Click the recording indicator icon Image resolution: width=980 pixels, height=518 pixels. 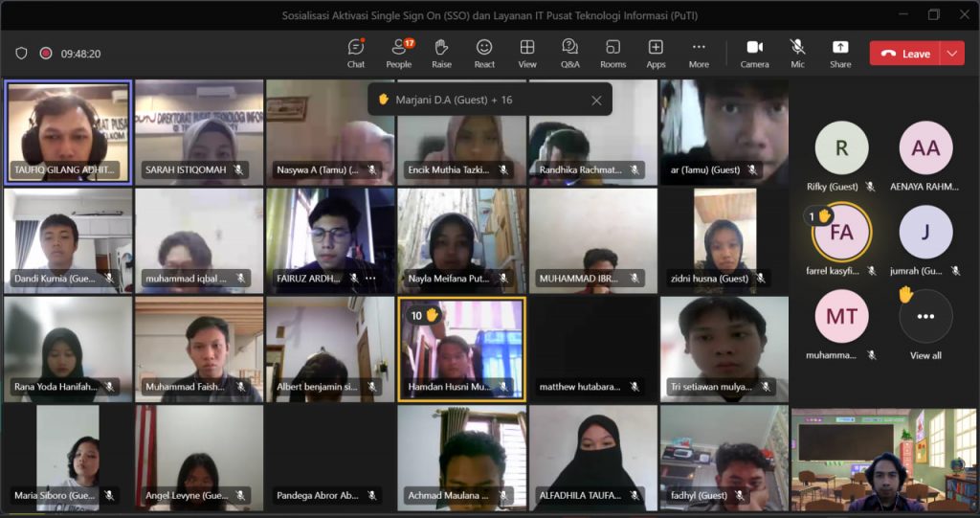pyautogui.click(x=45, y=54)
